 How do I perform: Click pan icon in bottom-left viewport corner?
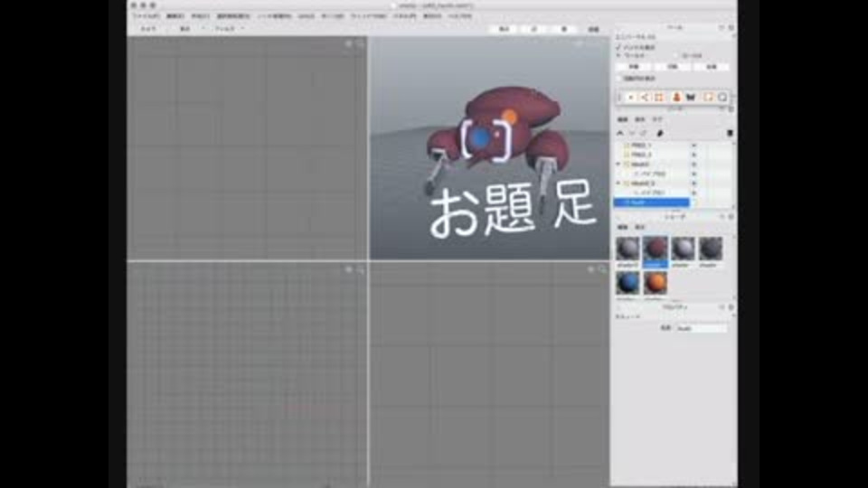(349, 269)
